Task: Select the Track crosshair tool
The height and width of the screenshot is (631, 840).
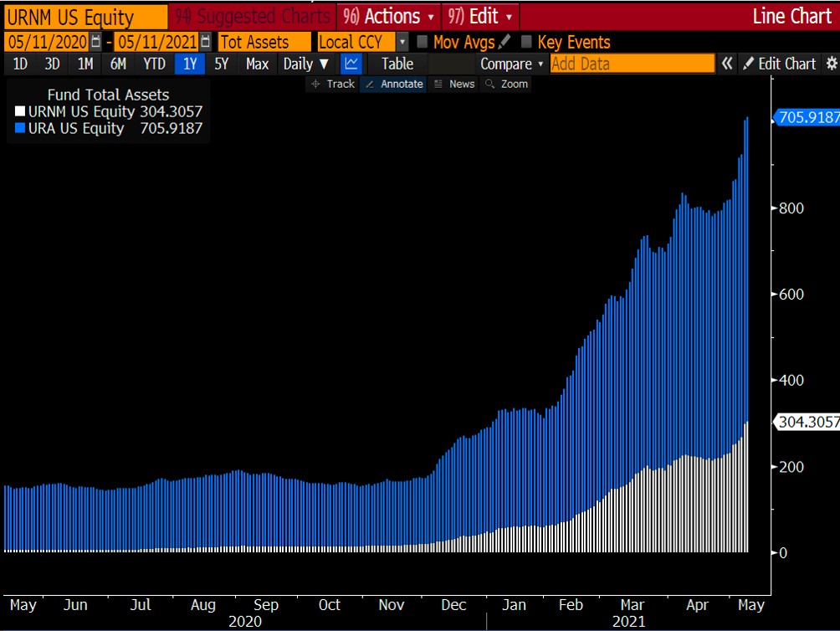Action: pyautogui.click(x=332, y=84)
